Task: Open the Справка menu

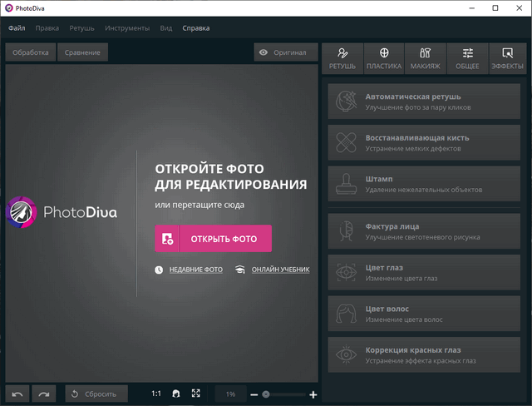Action: click(195, 28)
